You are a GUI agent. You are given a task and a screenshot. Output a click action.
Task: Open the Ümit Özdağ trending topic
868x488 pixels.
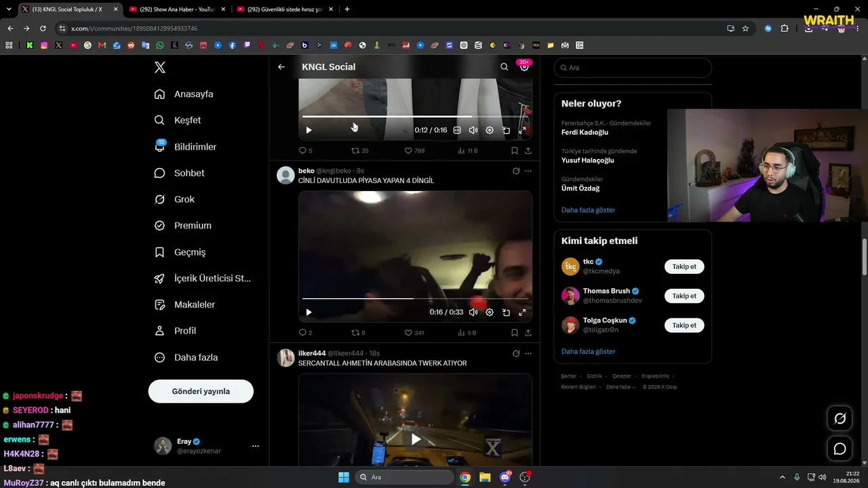(580, 188)
